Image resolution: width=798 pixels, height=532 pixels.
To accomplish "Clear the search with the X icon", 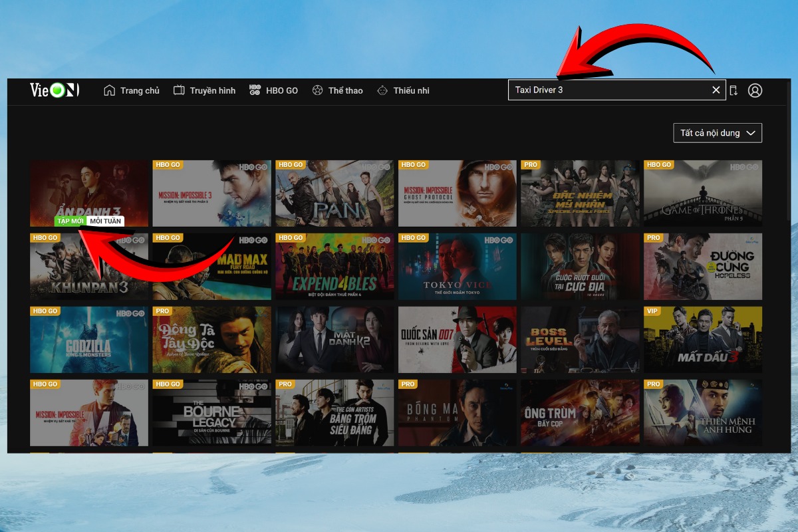I will point(716,90).
